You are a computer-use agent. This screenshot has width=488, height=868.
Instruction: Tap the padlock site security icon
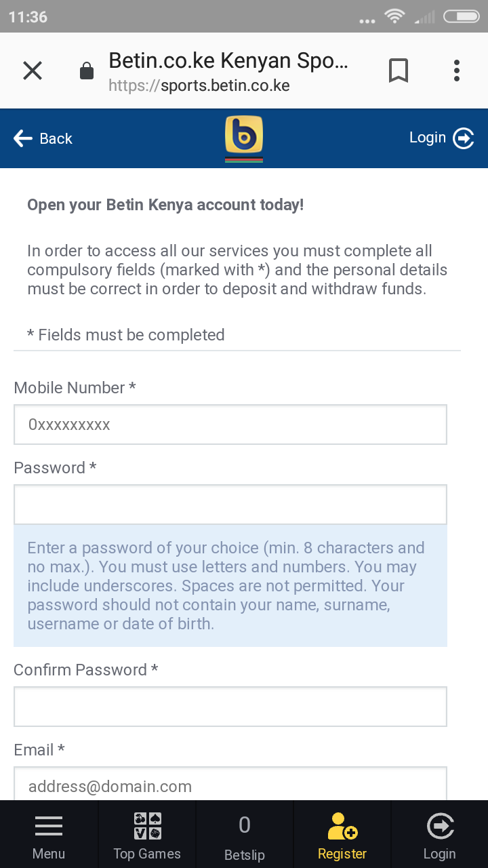click(87, 71)
